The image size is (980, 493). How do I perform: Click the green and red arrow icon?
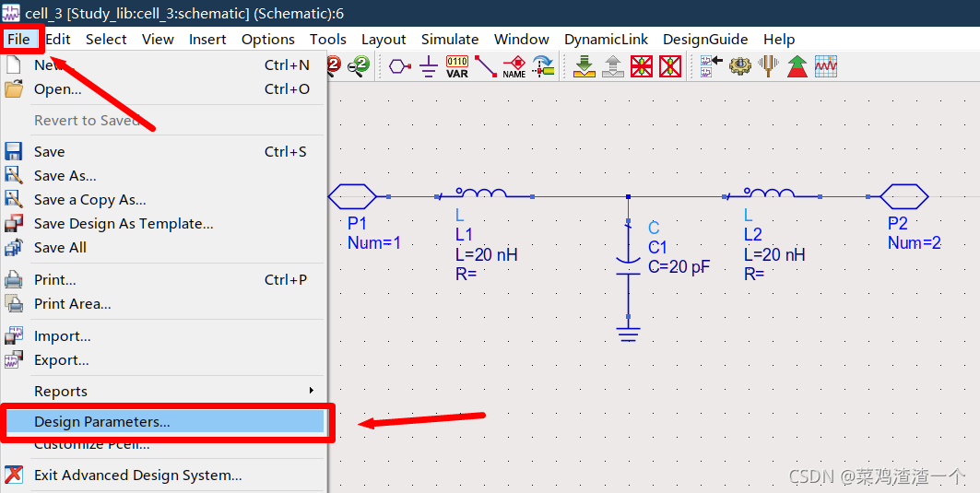coord(797,65)
